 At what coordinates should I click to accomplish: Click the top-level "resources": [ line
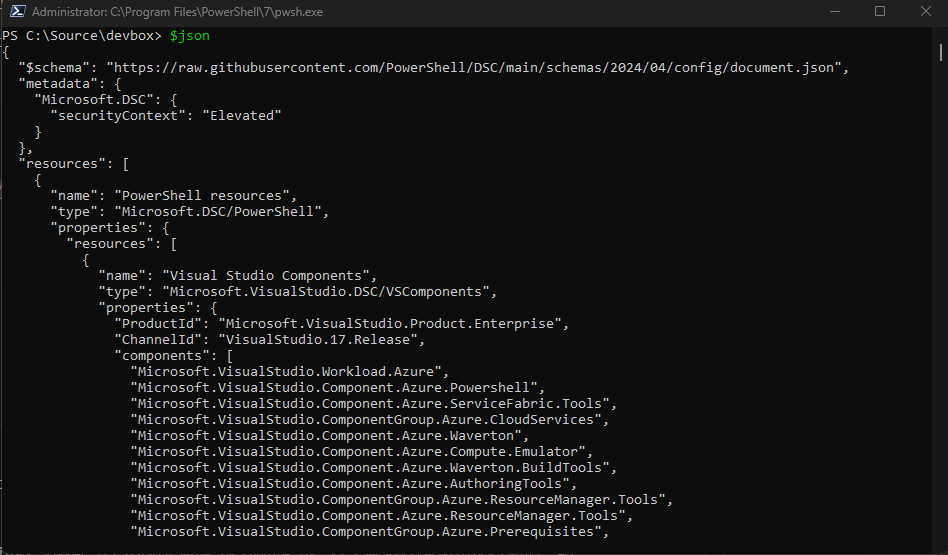[74, 164]
